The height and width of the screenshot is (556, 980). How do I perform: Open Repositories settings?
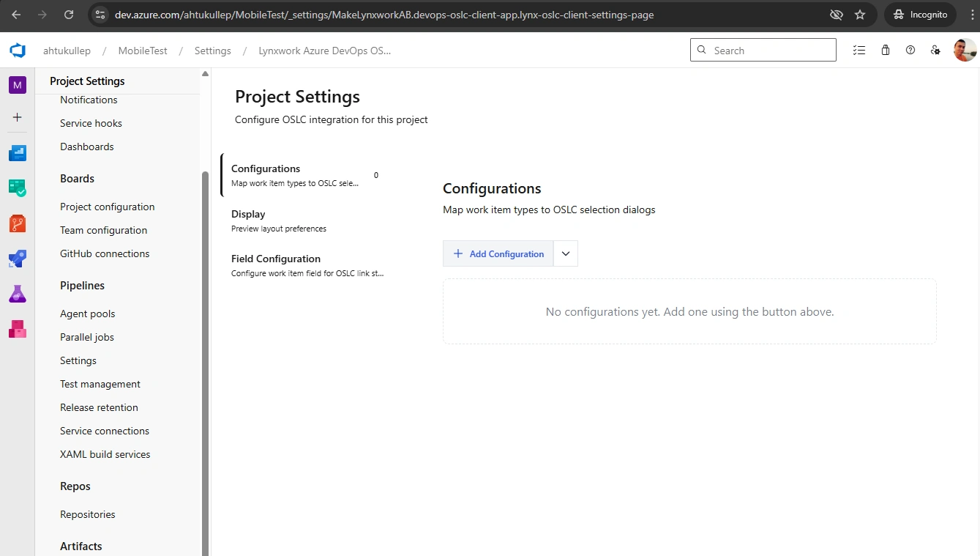[x=88, y=514]
